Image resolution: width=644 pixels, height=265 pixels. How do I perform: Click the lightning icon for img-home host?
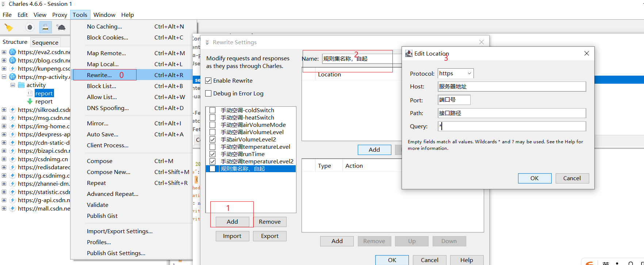pyautogui.click(x=12, y=126)
